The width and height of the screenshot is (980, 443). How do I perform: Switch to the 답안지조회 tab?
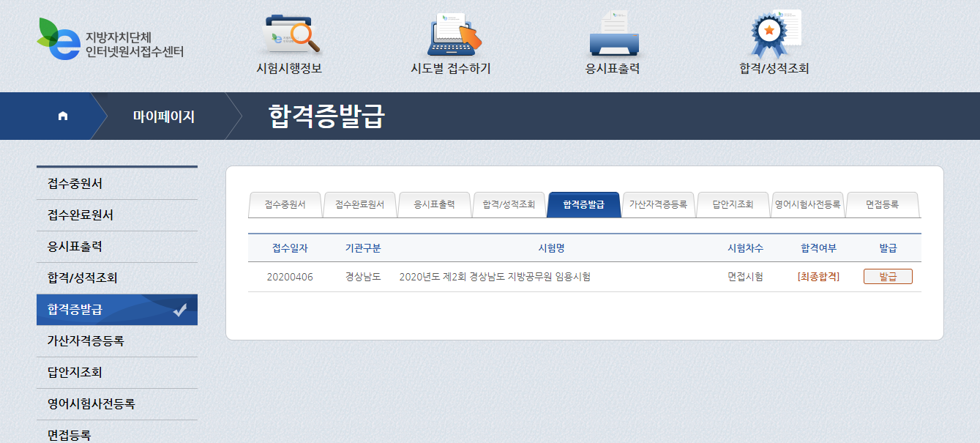[733, 205]
